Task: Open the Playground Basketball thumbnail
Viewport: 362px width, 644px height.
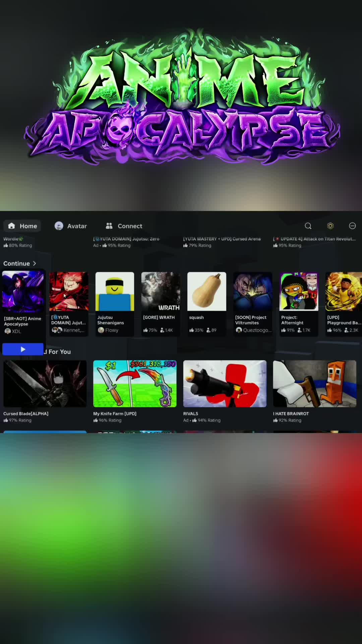Action: [x=344, y=291]
